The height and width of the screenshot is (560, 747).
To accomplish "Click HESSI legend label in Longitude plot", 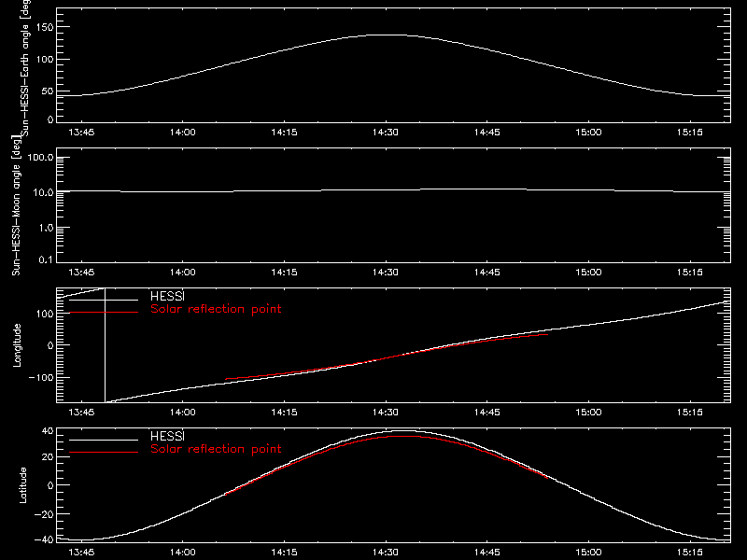I will [x=167, y=296].
